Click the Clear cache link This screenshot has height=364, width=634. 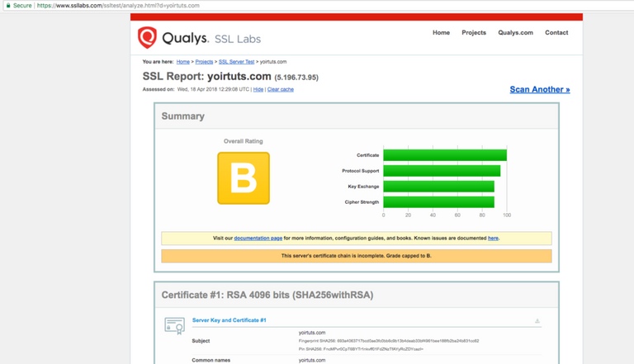point(281,89)
